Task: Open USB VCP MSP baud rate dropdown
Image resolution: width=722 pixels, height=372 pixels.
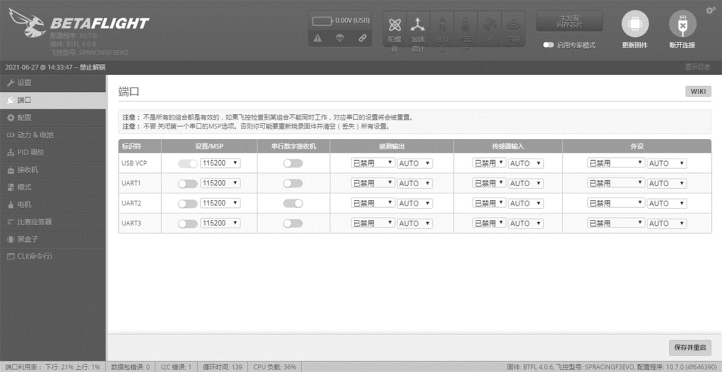Action: (220, 163)
